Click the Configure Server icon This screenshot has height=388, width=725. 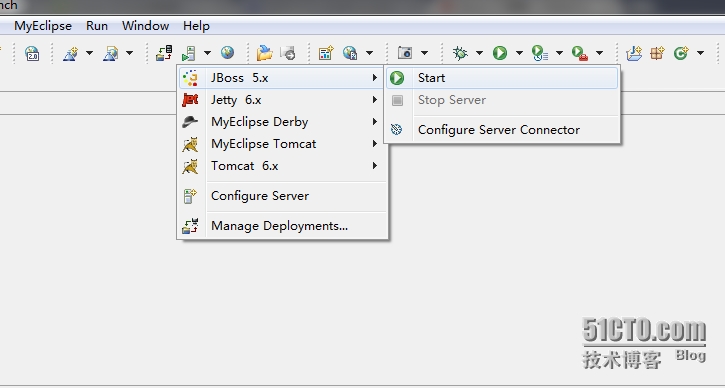[190, 196]
